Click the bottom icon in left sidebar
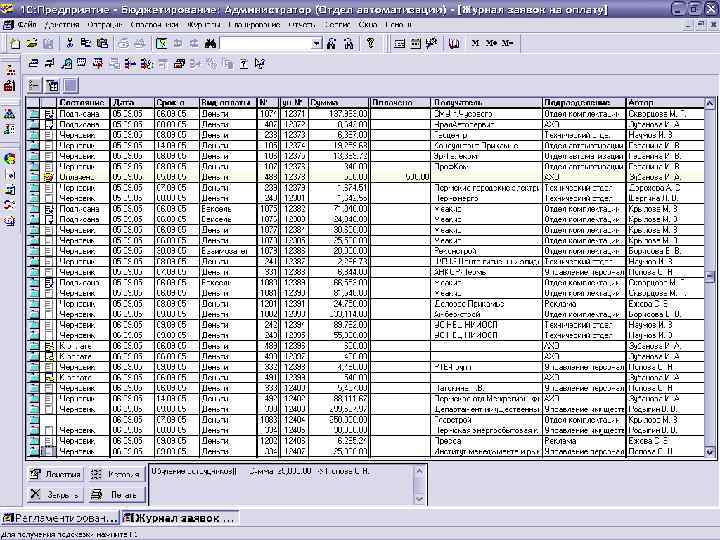Viewport: 720px width, 540px height. pyautogui.click(x=10, y=221)
